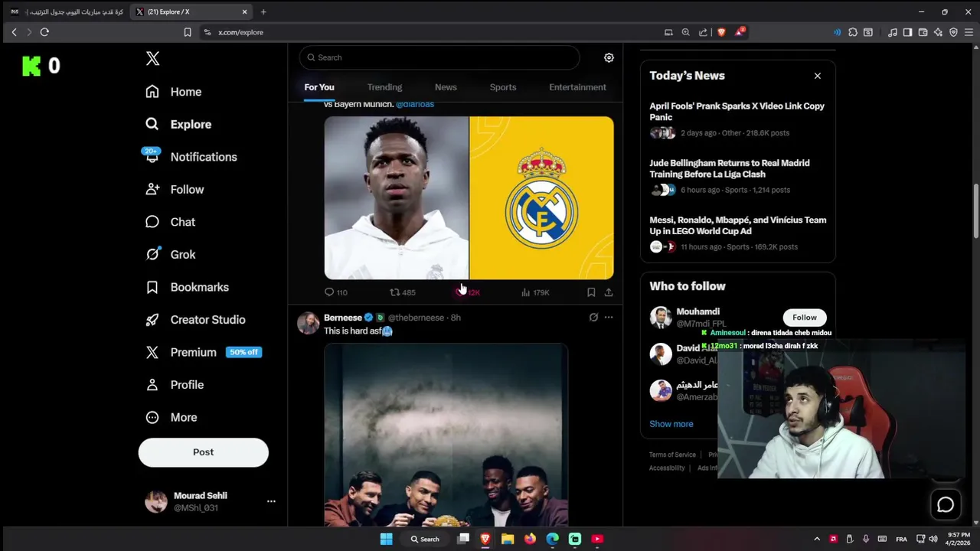Image resolution: width=980 pixels, height=551 pixels.
Task: Open more options on Berneese post
Action: tap(609, 317)
